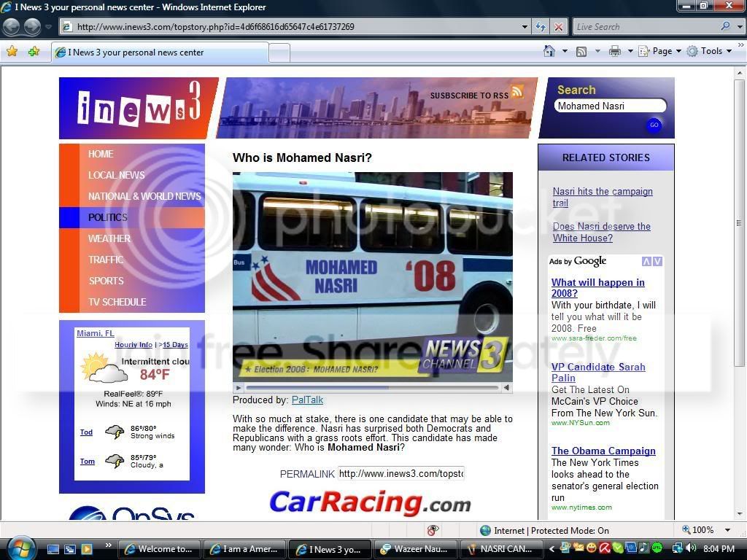Screen dimensions: 747x560
Task: Click the Feeds icon in IE toolbar
Action: point(581,52)
